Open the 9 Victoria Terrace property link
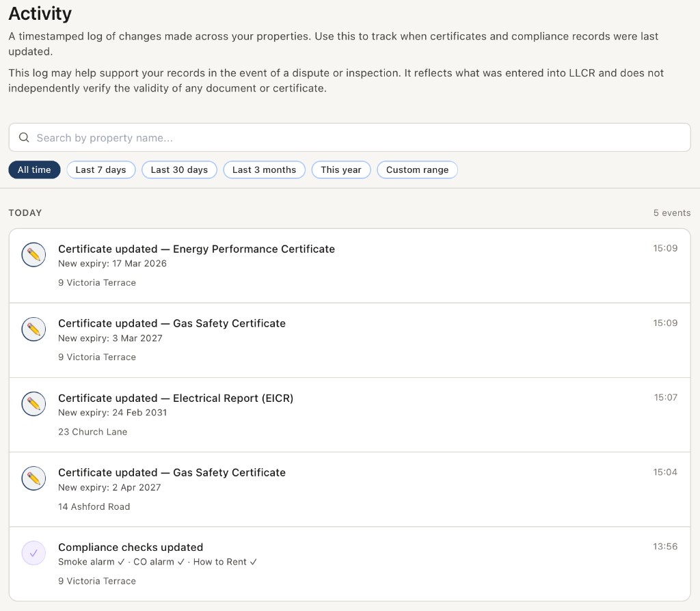The width and height of the screenshot is (700, 611). 96,282
